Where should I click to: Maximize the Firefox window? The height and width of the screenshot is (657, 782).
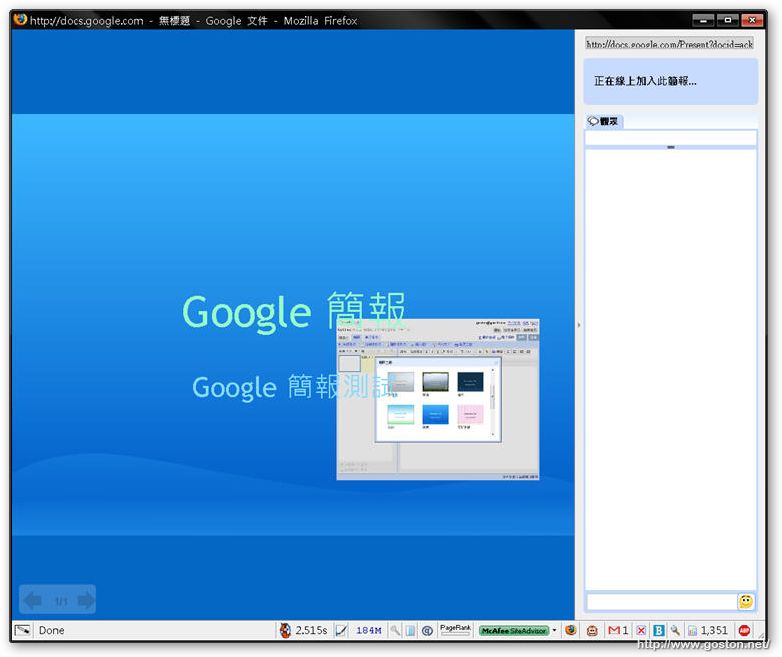tap(728, 20)
